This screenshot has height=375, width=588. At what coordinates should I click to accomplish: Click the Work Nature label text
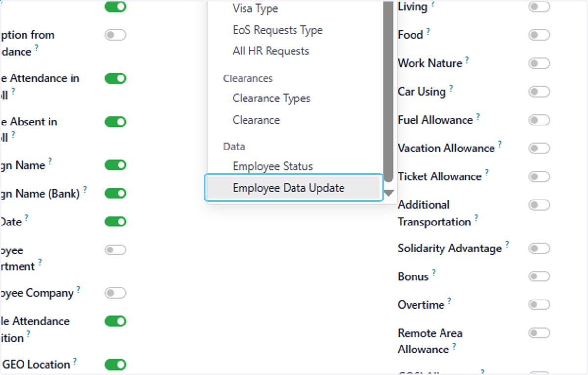430,63
